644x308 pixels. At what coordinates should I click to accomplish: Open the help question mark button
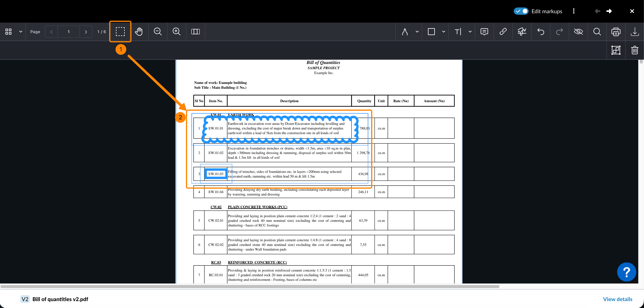pyautogui.click(x=627, y=272)
